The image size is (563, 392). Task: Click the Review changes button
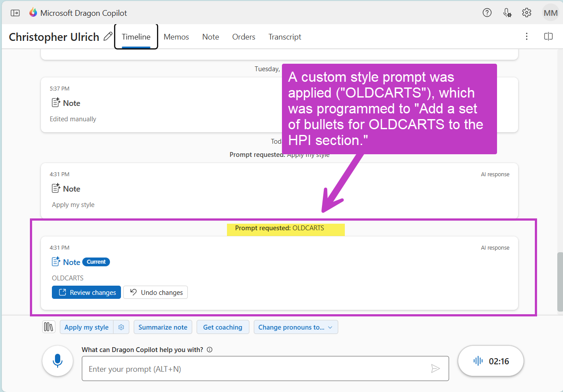click(x=86, y=292)
